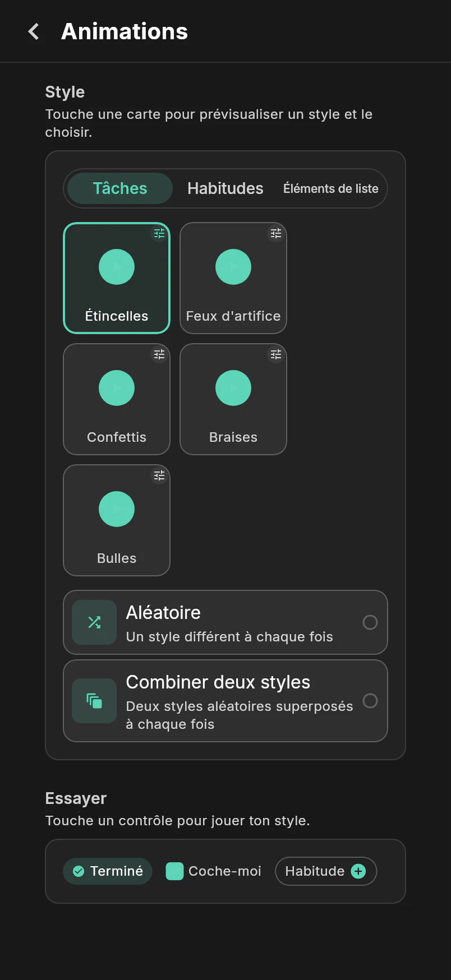Open tuning settings on Étincelles card

coord(159,233)
